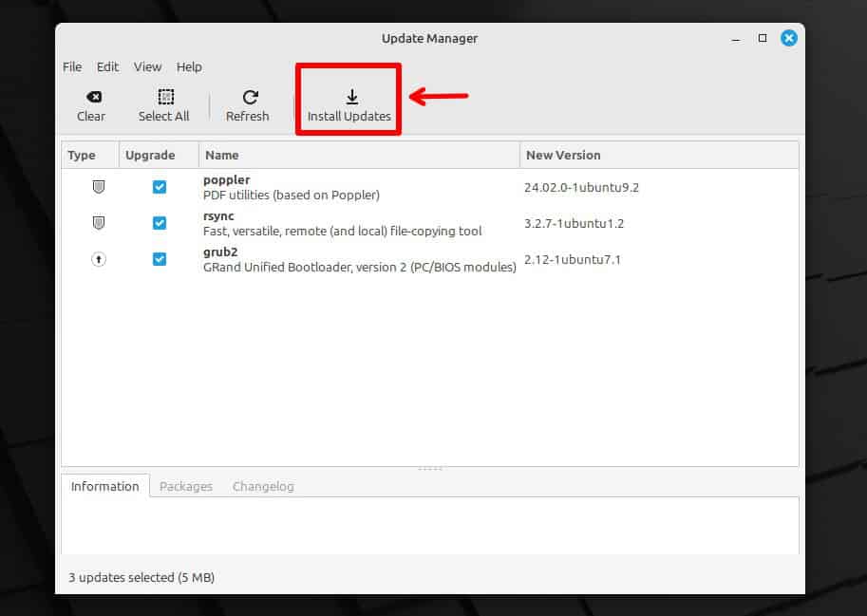The height and width of the screenshot is (616, 867).
Task: Open the Edit menu
Action: (x=107, y=66)
